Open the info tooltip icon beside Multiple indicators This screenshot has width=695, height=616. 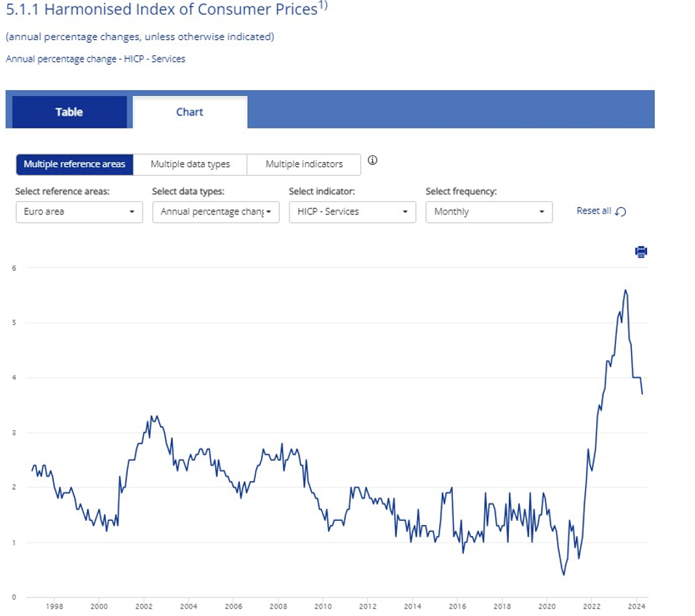click(x=372, y=161)
